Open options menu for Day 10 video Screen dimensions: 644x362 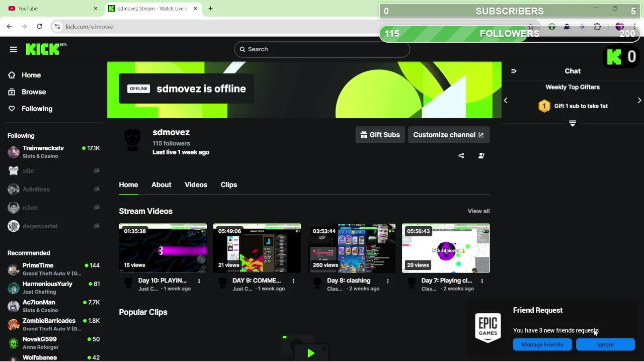[199, 281]
